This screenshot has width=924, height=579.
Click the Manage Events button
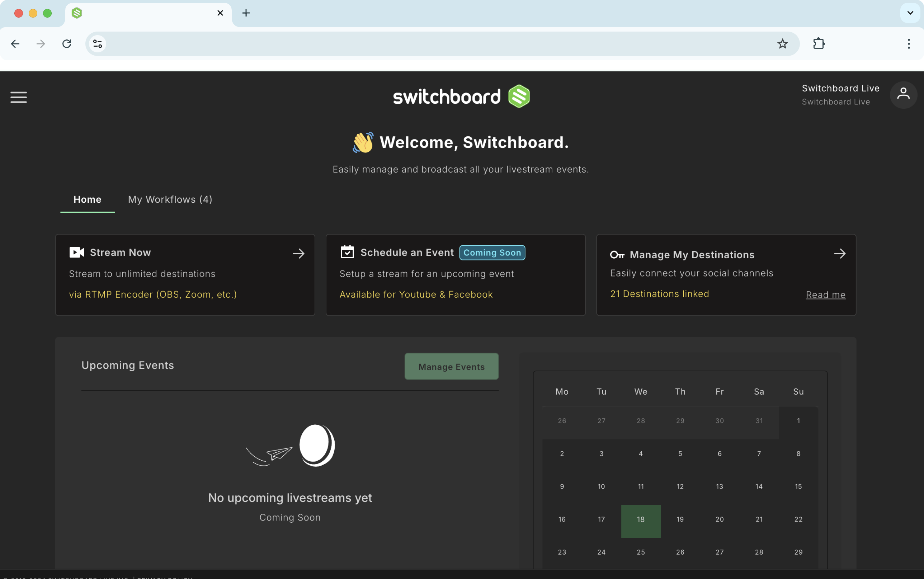(x=451, y=367)
